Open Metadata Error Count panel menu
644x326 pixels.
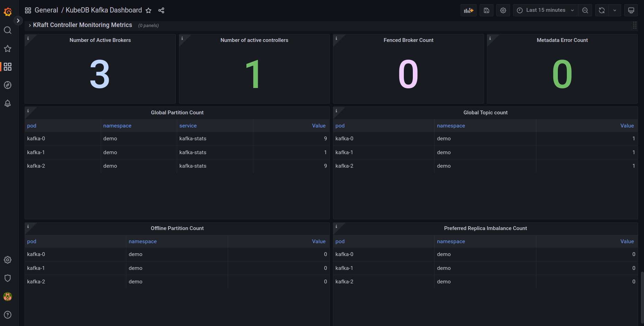point(562,40)
